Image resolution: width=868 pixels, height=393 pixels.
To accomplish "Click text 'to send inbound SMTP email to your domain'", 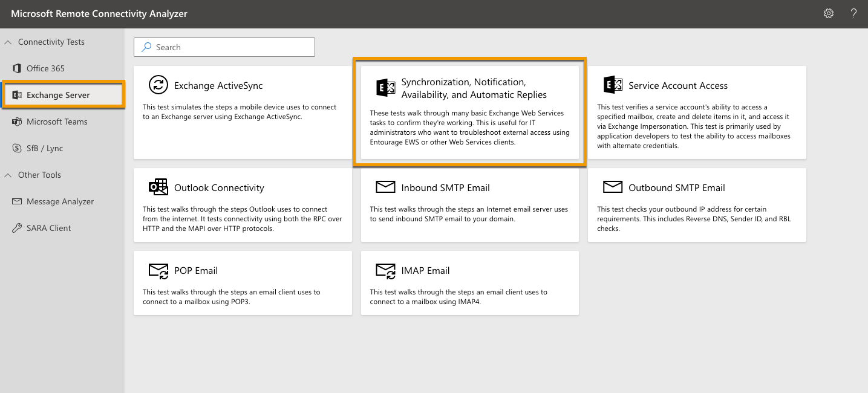I will point(442,219).
